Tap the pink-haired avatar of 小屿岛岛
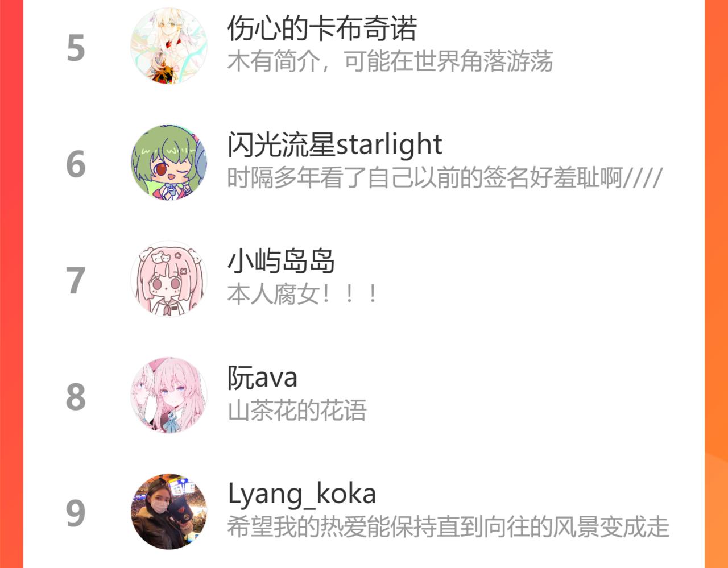This screenshot has width=728, height=568. pyautogui.click(x=169, y=279)
